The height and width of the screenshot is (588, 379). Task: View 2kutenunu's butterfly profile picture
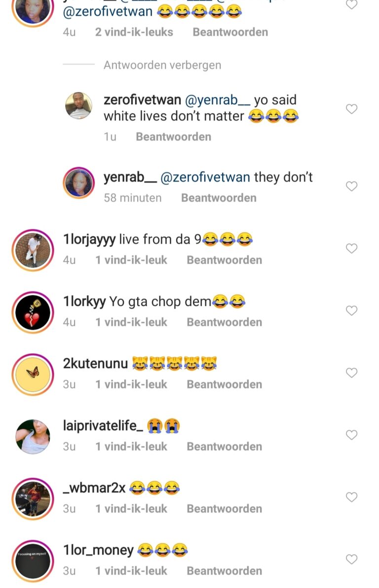point(33,374)
